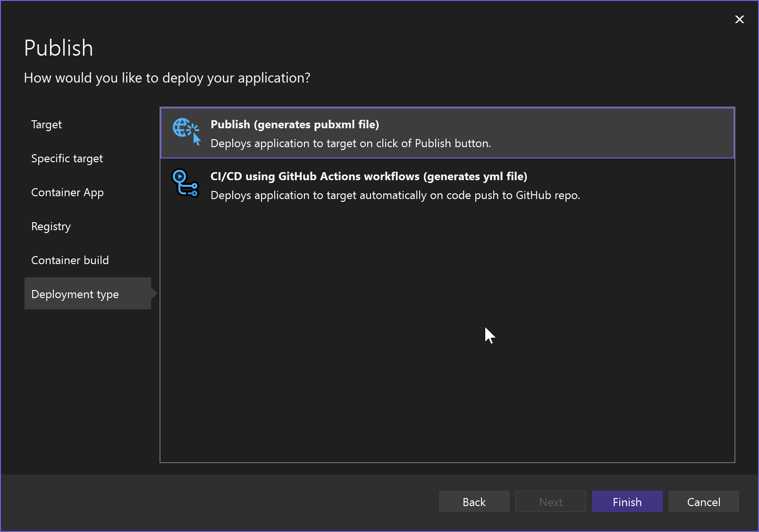Switch to the Specific target step

67,158
